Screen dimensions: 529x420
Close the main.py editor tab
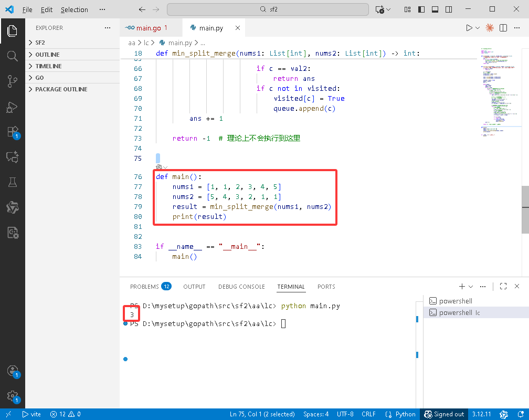click(x=238, y=28)
